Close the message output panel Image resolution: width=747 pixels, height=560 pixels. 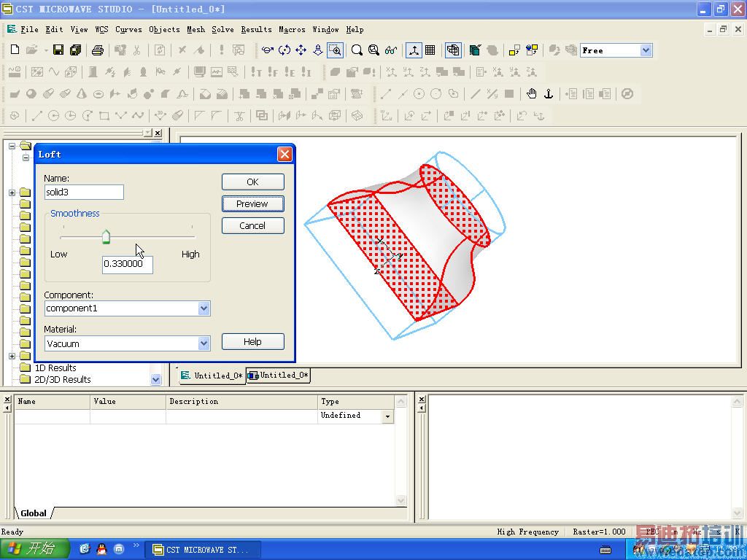tap(422, 399)
